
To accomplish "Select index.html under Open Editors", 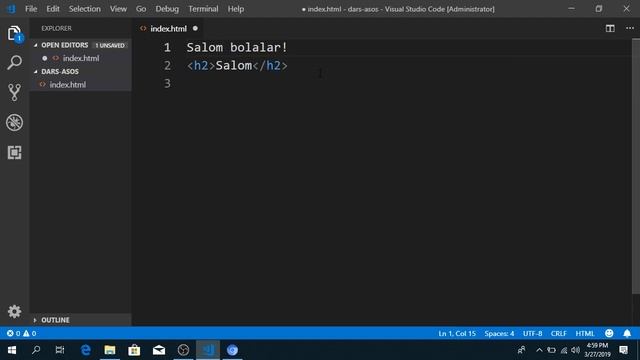I will [80, 58].
